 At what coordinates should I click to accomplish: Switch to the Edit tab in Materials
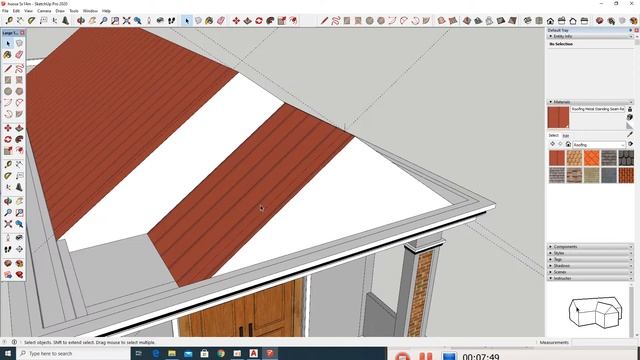(x=566, y=136)
